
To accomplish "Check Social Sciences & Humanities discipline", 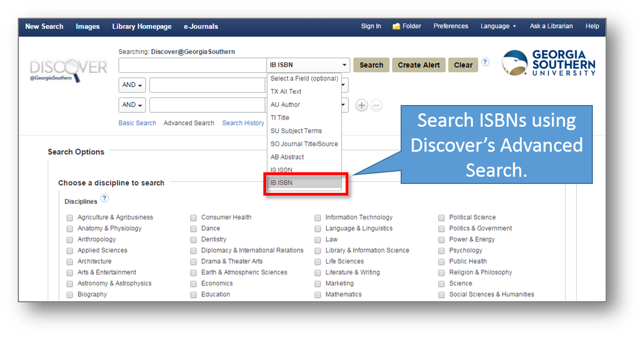I will tap(442, 295).
